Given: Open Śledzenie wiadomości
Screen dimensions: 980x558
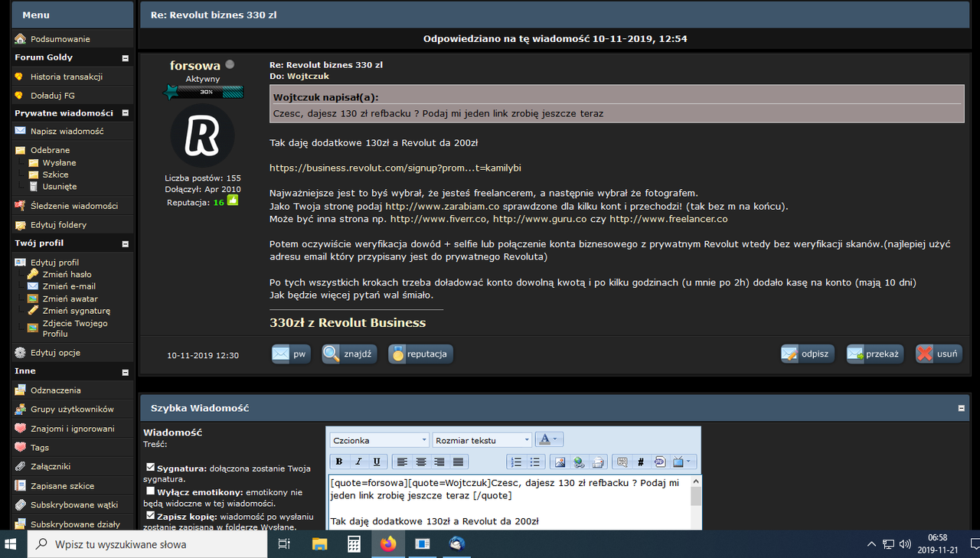Looking at the screenshot, I should click(74, 206).
